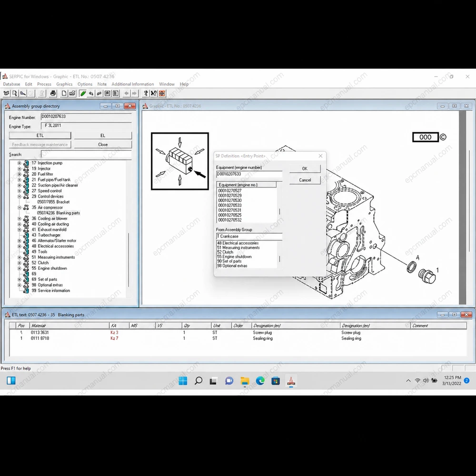Open the Additional Information menu
The width and height of the screenshot is (476, 476).
point(133,84)
